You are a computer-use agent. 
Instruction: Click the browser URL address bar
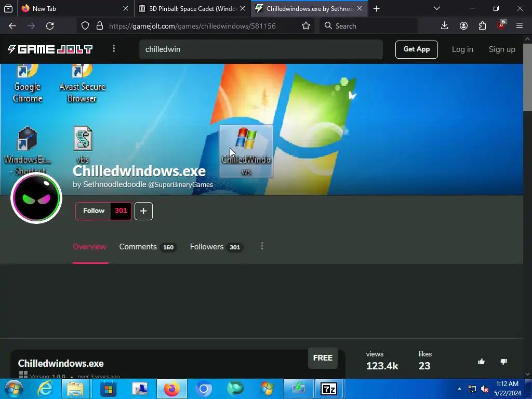tap(192, 26)
